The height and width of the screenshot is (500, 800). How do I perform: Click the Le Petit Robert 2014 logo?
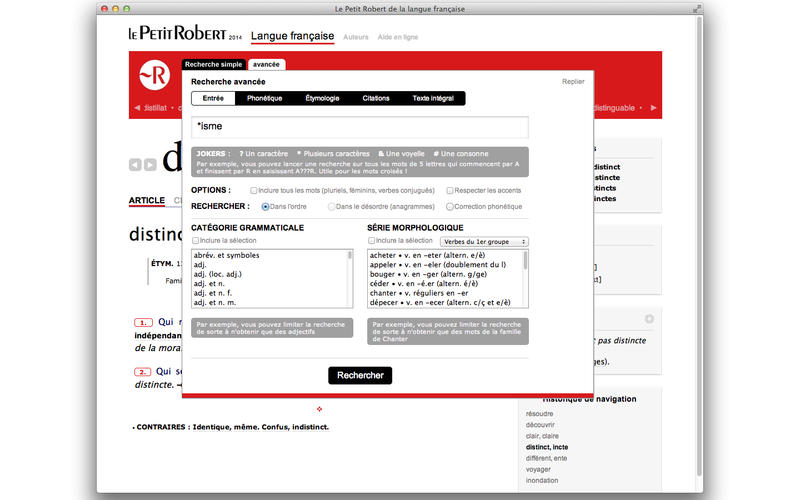click(x=185, y=33)
